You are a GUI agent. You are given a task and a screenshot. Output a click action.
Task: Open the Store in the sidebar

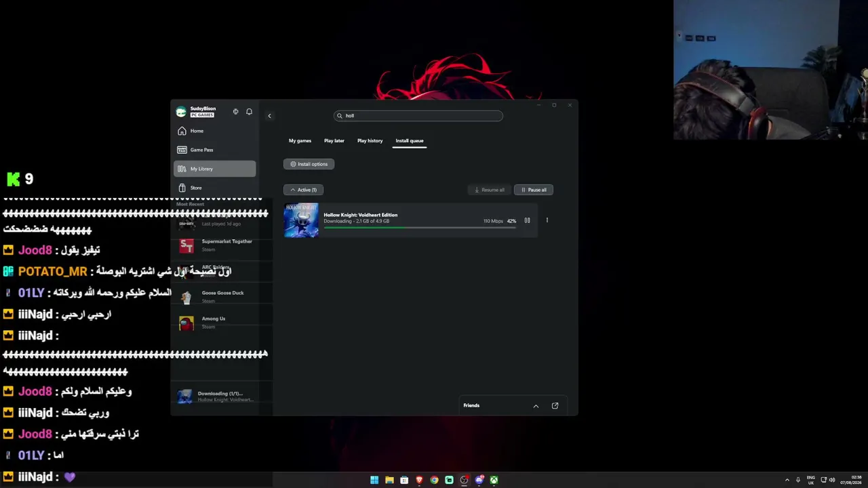[x=215, y=188]
